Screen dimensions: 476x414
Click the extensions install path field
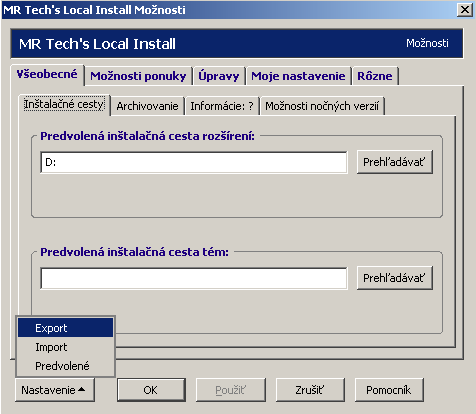[x=194, y=162]
